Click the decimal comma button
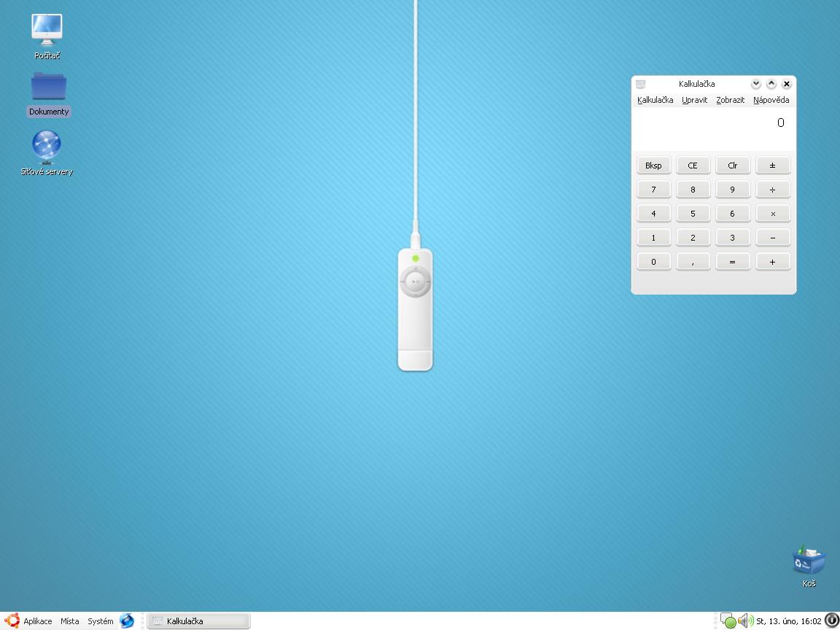The width and height of the screenshot is (840, 630). [x=693, y=262]
